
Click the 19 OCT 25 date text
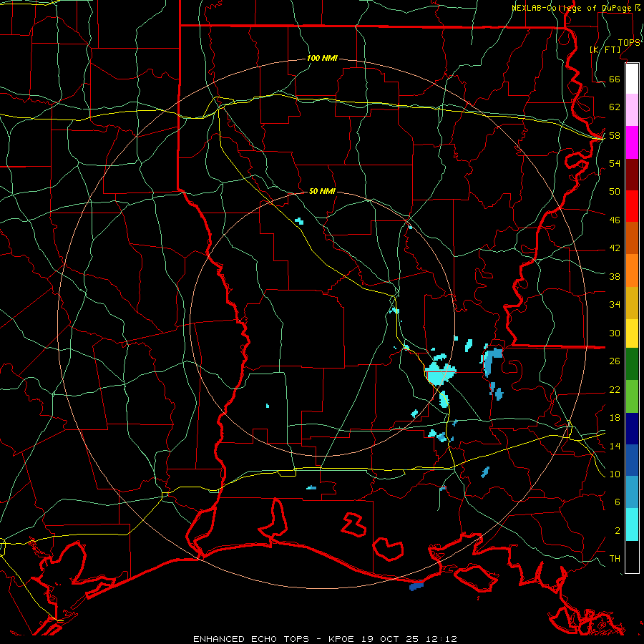click(392, 639)
